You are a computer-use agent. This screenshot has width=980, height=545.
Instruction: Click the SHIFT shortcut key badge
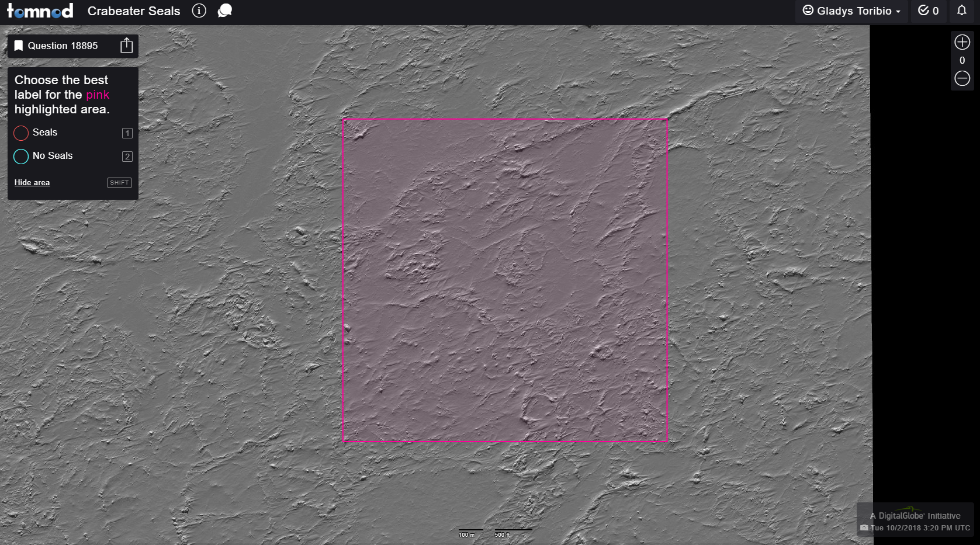point(119,183)
